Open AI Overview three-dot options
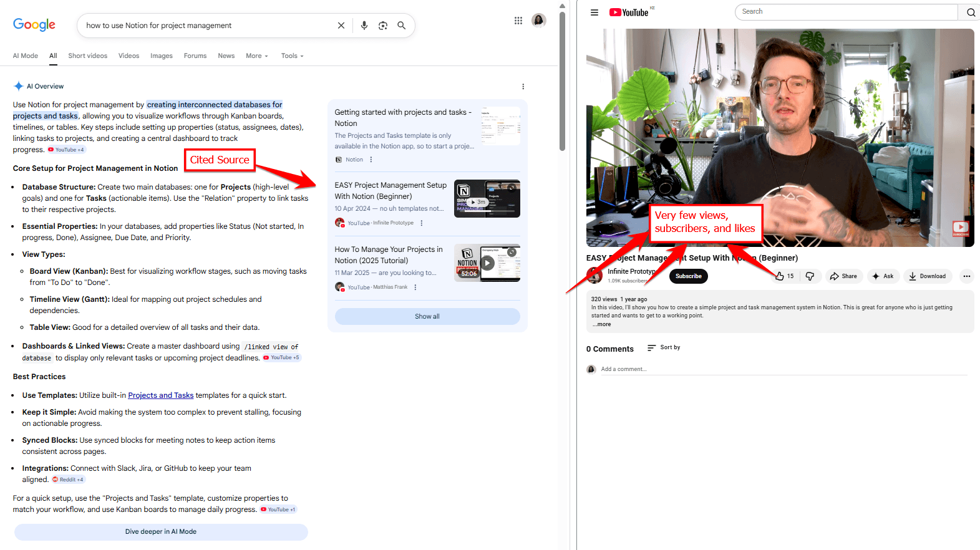The image size is (980, 550). [523, 87]
